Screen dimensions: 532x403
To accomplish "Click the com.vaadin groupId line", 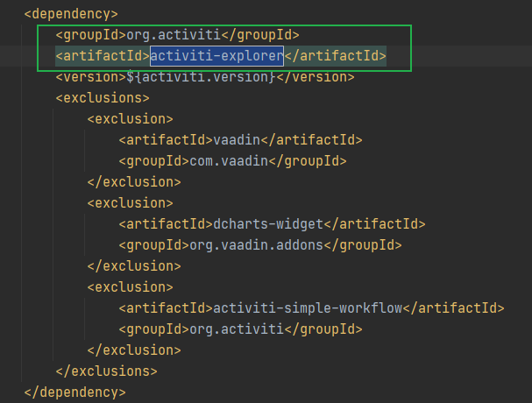I will pyautogui.click(x=233, y=161).
